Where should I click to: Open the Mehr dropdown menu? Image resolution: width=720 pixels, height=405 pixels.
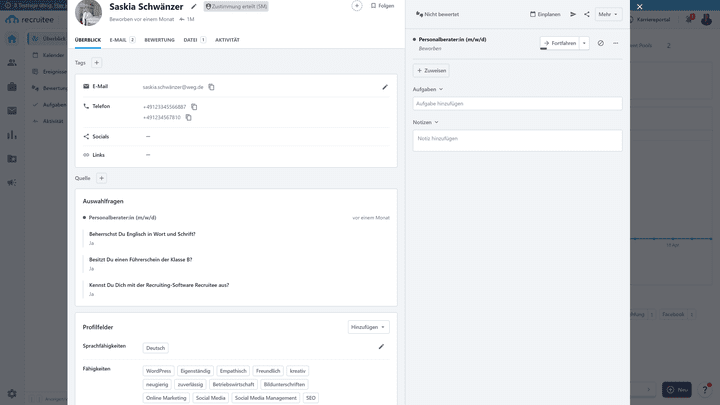608,14
